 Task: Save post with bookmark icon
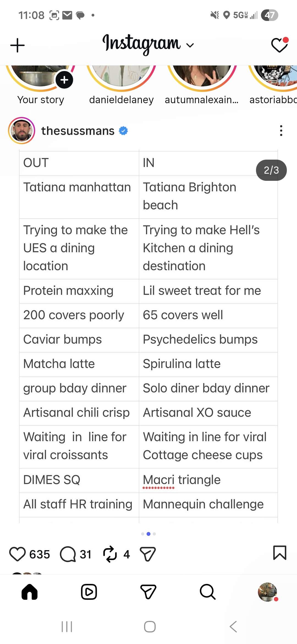click(x=280, y=553)
